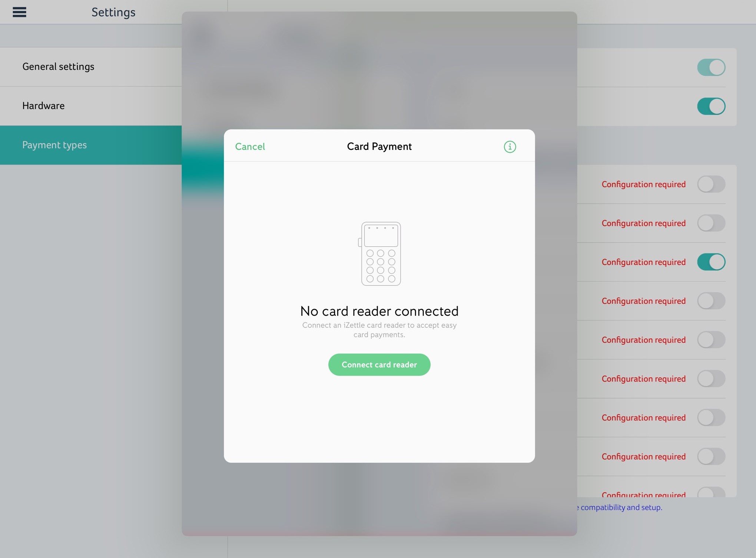Enable fourth Configuration required toggle
The image size is (756, 558).
[710, 301]
